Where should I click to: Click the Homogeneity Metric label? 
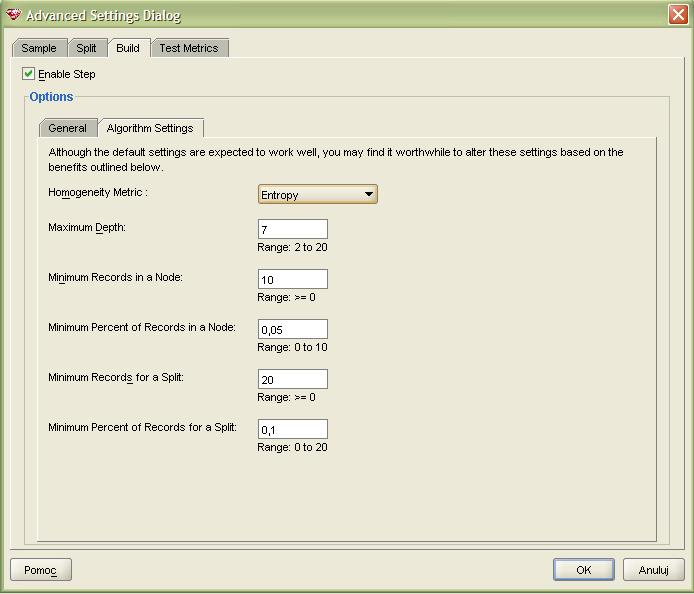tap(98, 193)
